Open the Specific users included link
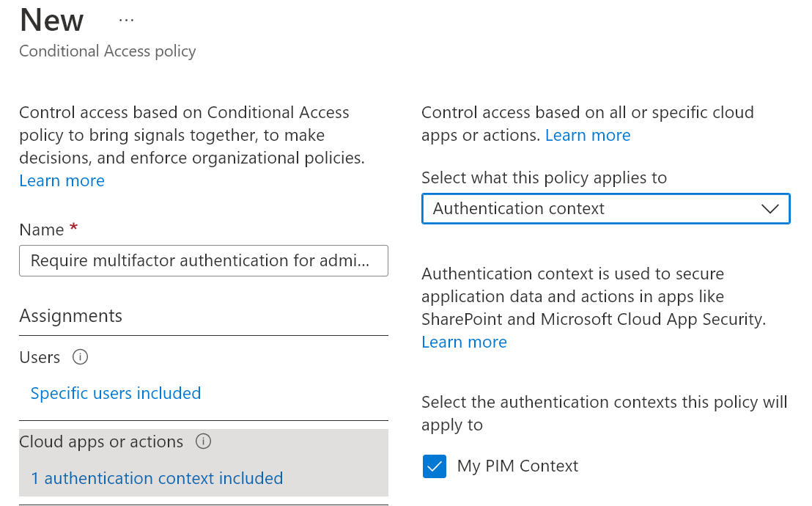This screenshot has width=812, height=506. [116, 394]
